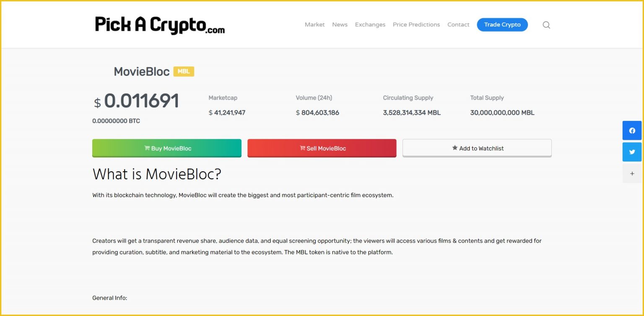Click paragraph starting With its blockchain technology
This screenshot has height=316, width=644.
coord(243,195)
